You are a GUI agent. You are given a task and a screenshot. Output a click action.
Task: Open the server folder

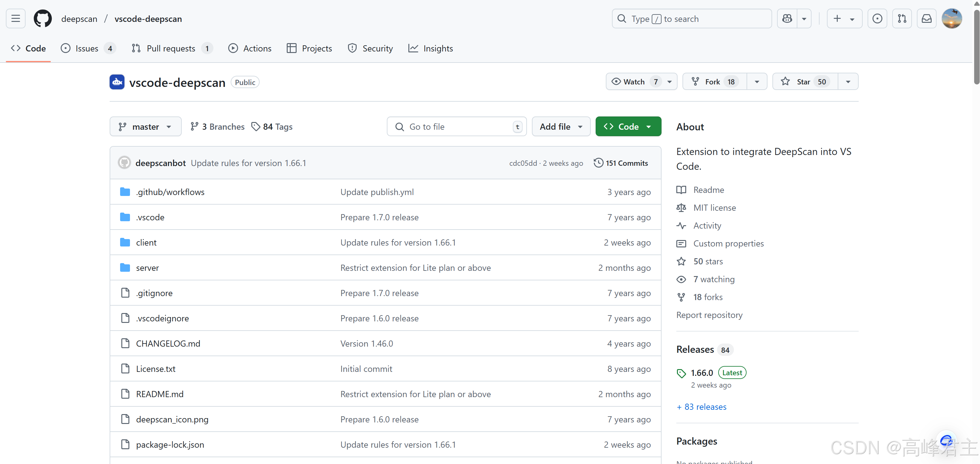pos(147,268)
